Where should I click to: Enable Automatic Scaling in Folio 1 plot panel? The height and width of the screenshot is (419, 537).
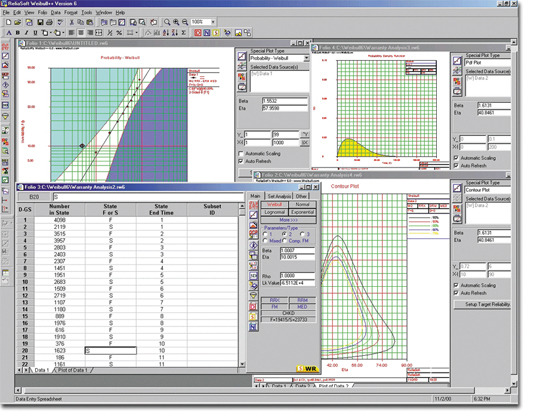pyautogui.click(x=241, y=153)
